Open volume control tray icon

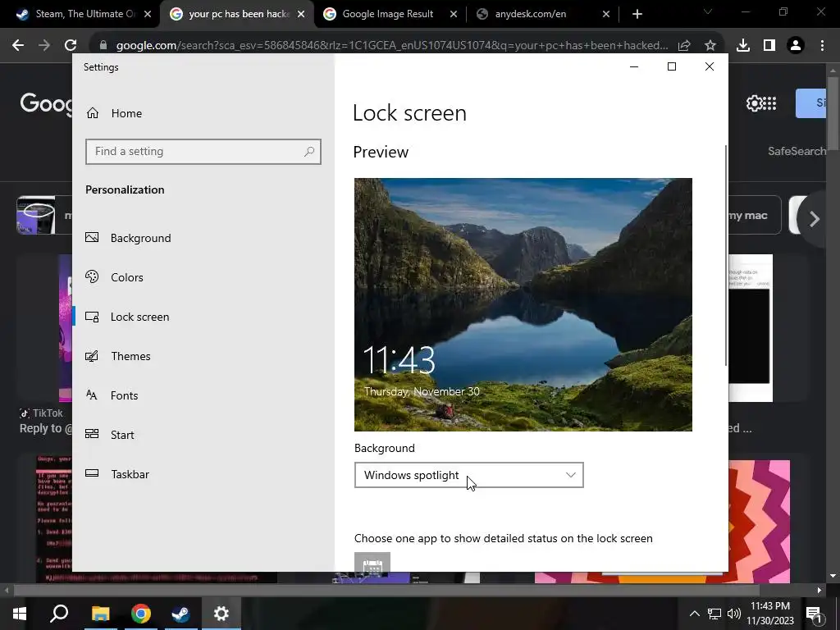click(x=734, y=614)
